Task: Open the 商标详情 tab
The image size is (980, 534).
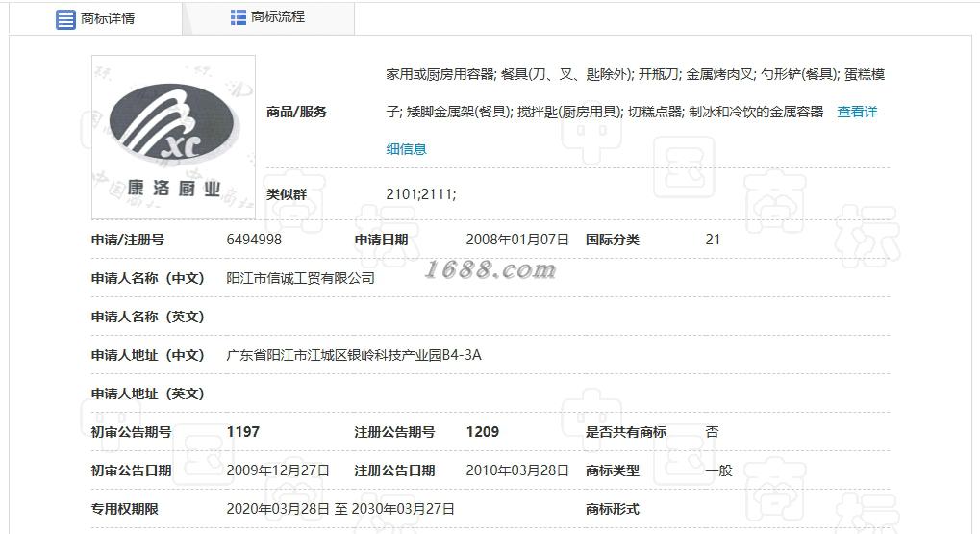Action: (95, 18)
